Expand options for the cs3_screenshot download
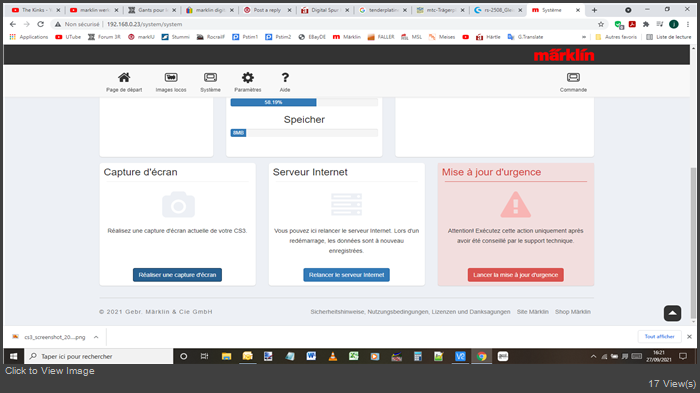The image size is (700, 393). click(x=96, y=337)
